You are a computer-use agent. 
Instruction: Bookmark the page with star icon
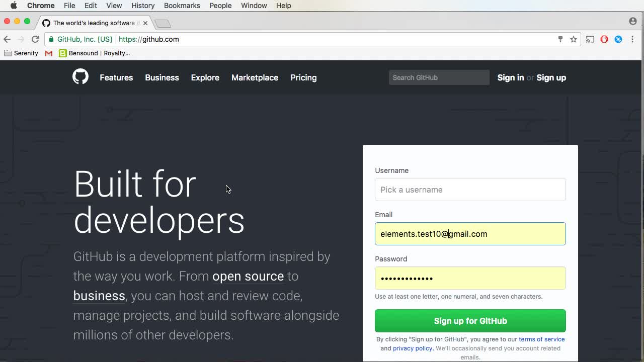(x=574, y=39)
